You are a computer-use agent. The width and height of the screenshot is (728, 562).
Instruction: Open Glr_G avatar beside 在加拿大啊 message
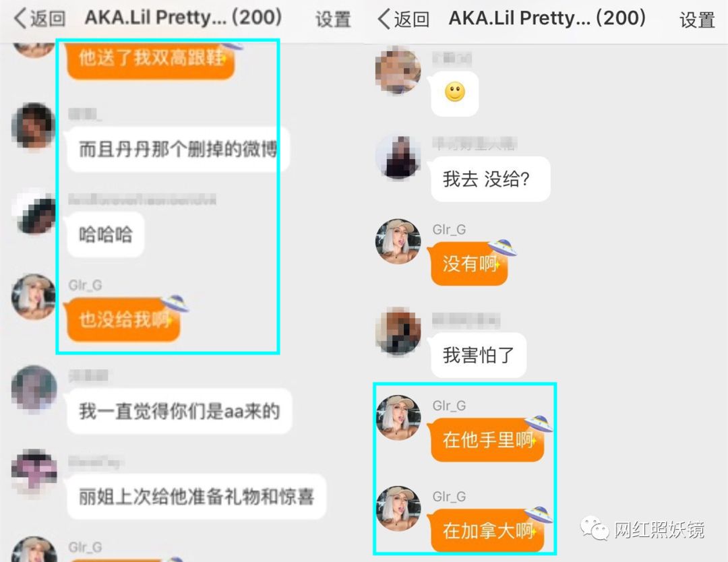click(398, 509)
